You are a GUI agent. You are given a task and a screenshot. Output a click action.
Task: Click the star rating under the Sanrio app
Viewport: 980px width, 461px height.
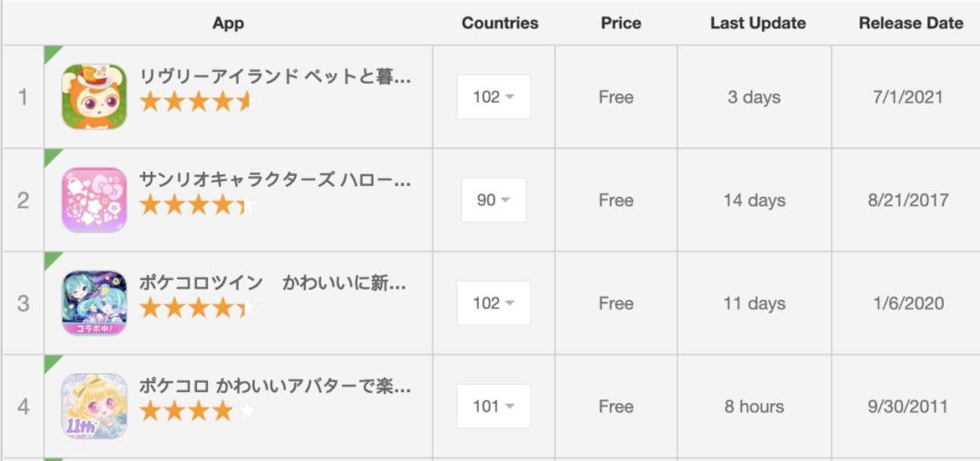[x=196, y=205]
